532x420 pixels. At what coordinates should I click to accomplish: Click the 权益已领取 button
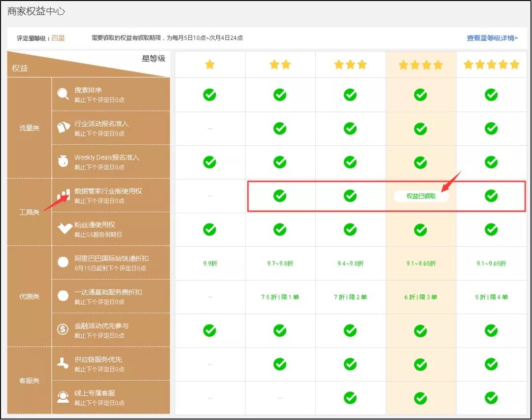point(421,195)
